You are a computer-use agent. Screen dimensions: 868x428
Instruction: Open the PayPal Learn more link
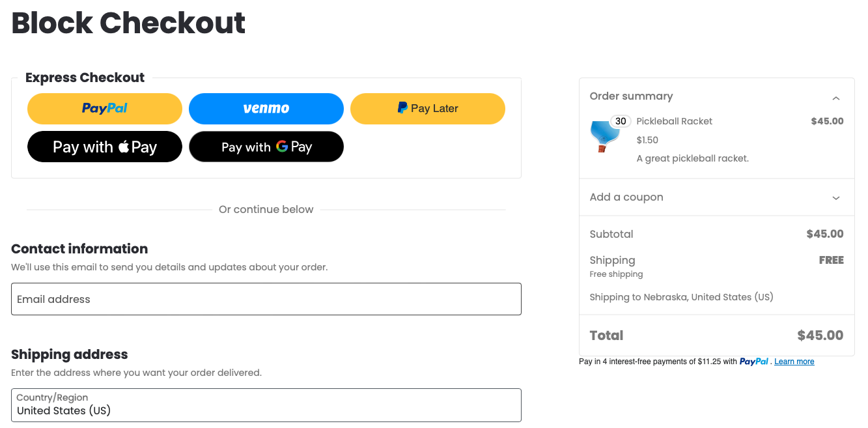794,362
